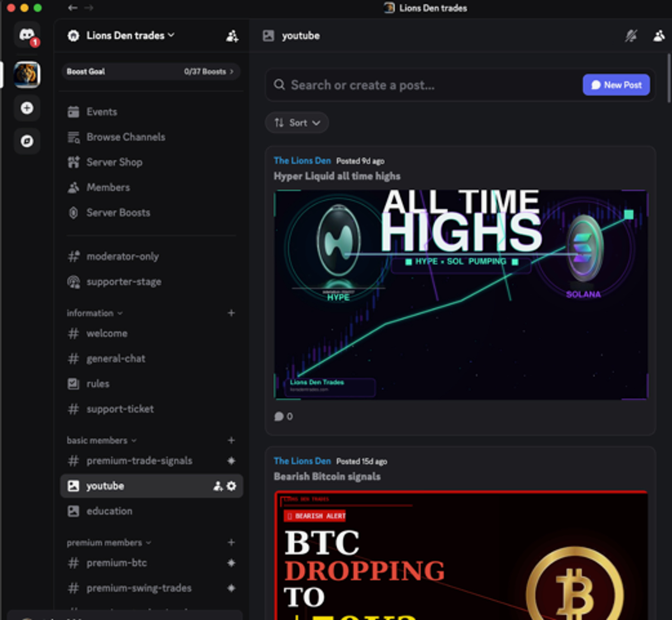Join supporter-stage channel
The height and width of the screenshot is (620, 672).
pyautogui.click(x=151, y=282)
